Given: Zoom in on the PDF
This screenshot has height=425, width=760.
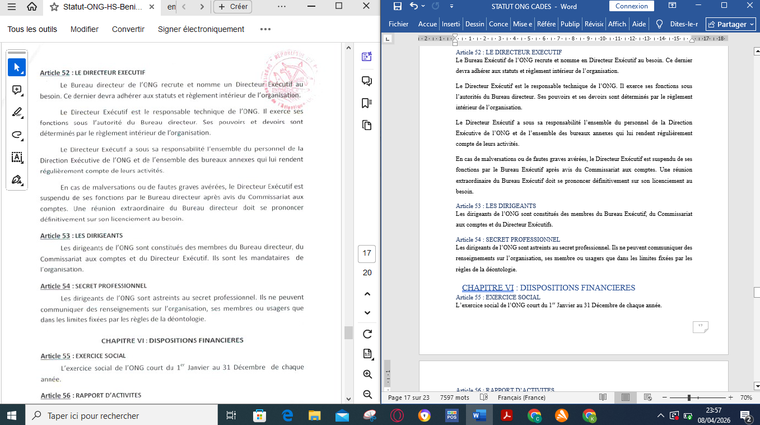Looking at the screenshot, I should coord(367,374).
